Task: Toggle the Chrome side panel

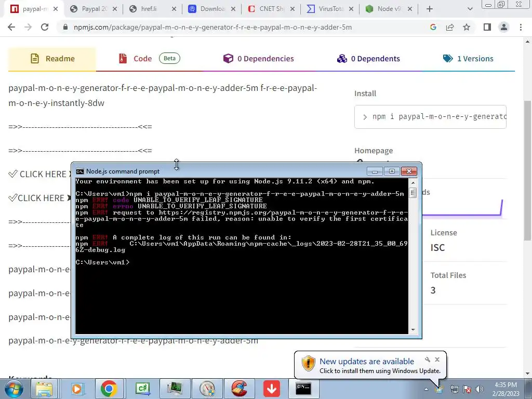Action: click(487, 27)
